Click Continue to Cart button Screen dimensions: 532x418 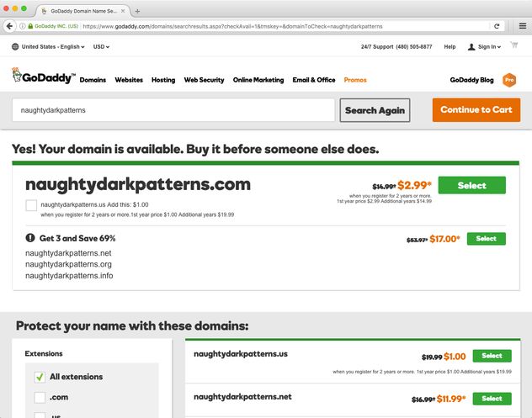coord(476,110)
